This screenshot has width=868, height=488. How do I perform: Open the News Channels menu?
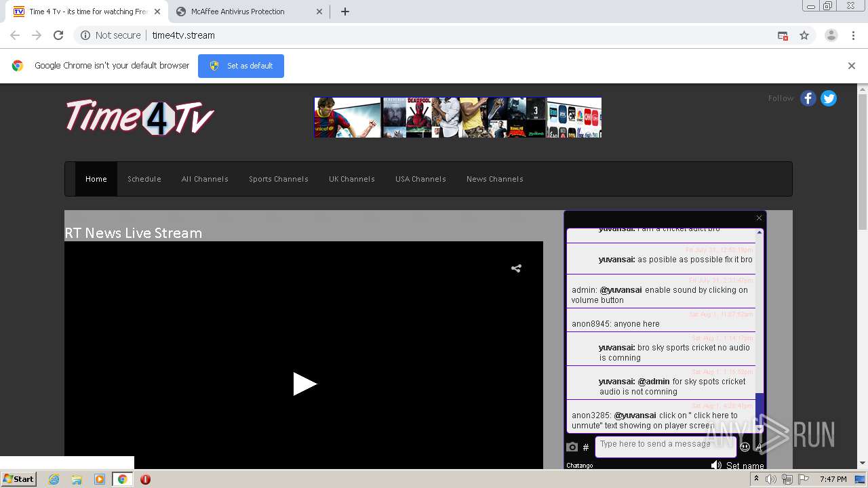[495, 179]
